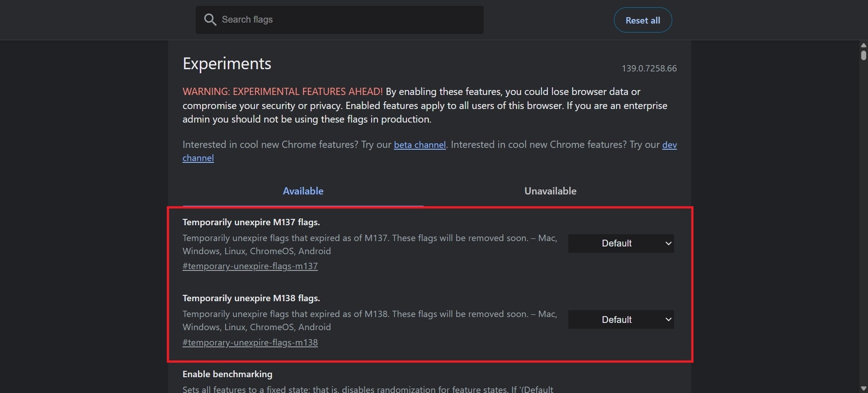Click the scrollbar up arrow
868x393 pixels.
[863, 45]
